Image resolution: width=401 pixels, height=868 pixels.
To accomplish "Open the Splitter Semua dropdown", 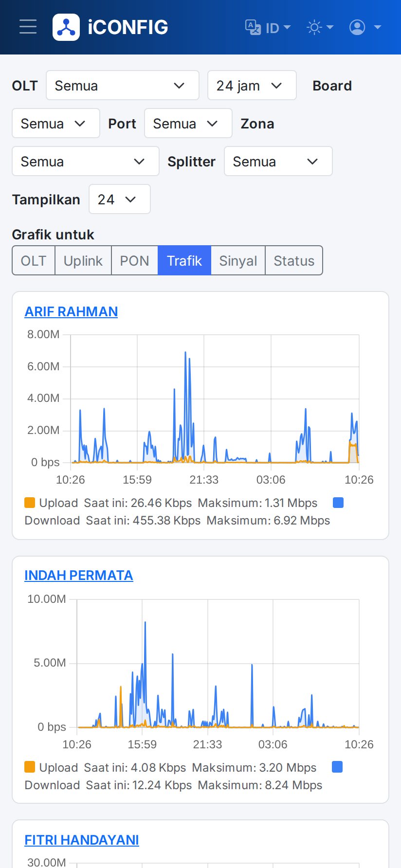I will [278, 161].
